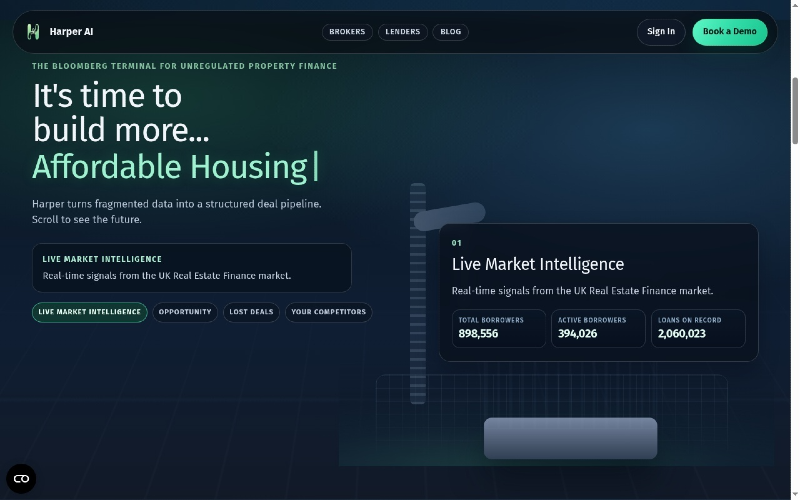The height and width of the screenshot is (500, 800).
Task: Click the Live Market Intelligence description box
Action: point(192,268)
